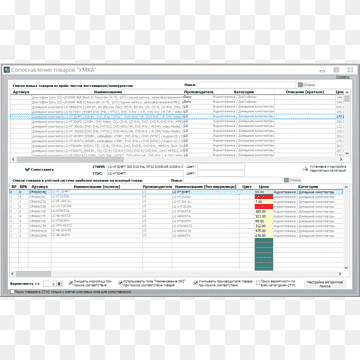Sort lower table by Цена column

tap(264, 187)
